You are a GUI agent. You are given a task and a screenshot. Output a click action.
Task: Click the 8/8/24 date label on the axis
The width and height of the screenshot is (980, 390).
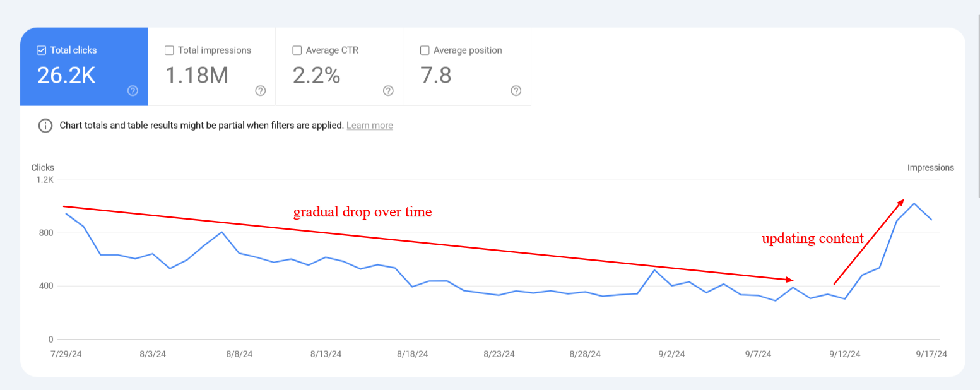click(x=239, y=354)
